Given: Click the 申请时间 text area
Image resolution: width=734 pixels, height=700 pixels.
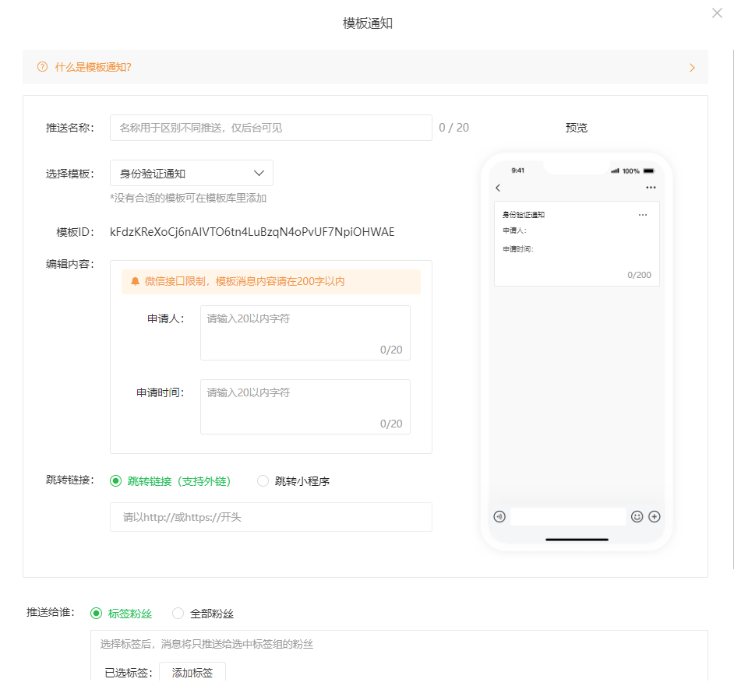Looking at the screenshot, I should tap(305, 406).
